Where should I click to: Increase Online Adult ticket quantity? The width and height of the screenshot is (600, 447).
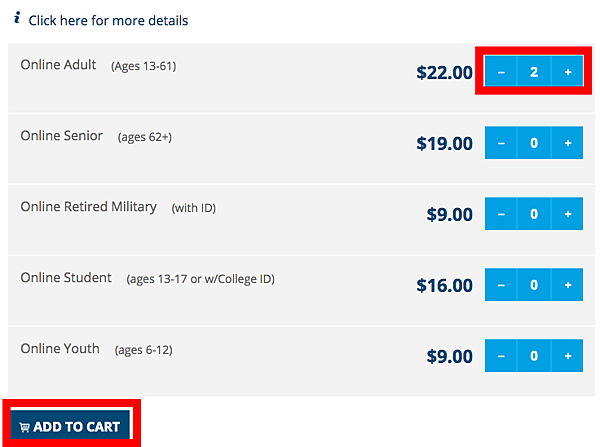click(567, 72)
